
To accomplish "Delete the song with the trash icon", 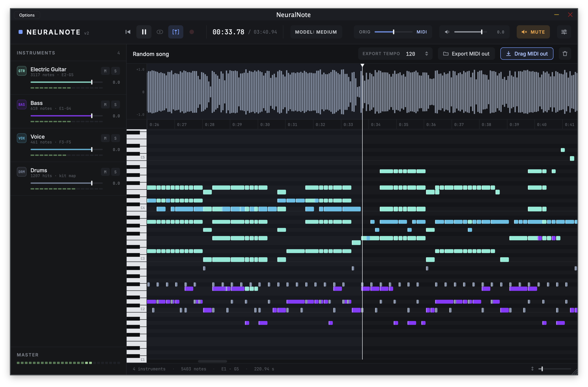I will tap(565, 54).
